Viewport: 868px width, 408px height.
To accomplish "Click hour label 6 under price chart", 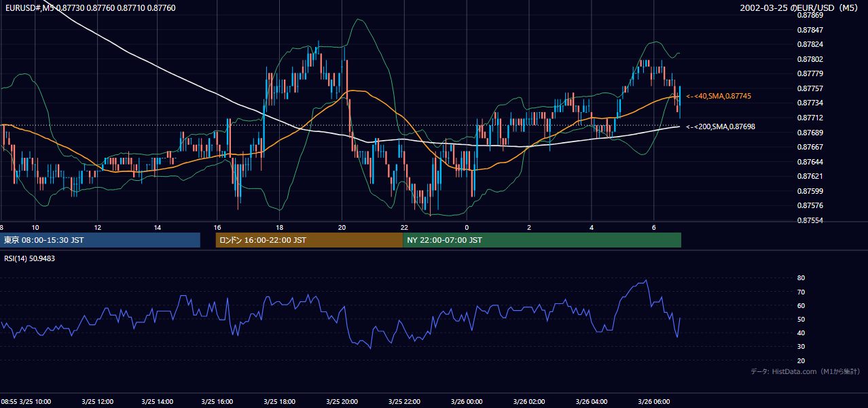I will 653,227.
